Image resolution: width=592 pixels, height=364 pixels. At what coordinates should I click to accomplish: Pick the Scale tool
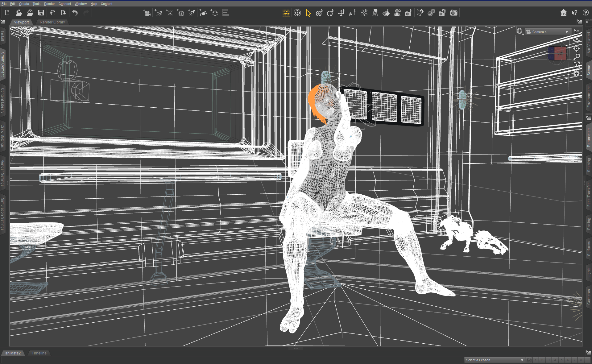coord(353,13)
